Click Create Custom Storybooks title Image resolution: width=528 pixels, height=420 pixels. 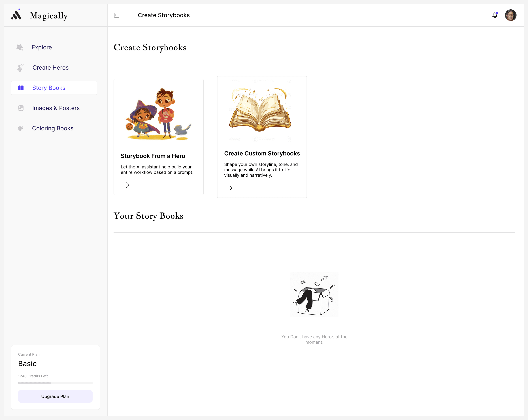(262, 153)
